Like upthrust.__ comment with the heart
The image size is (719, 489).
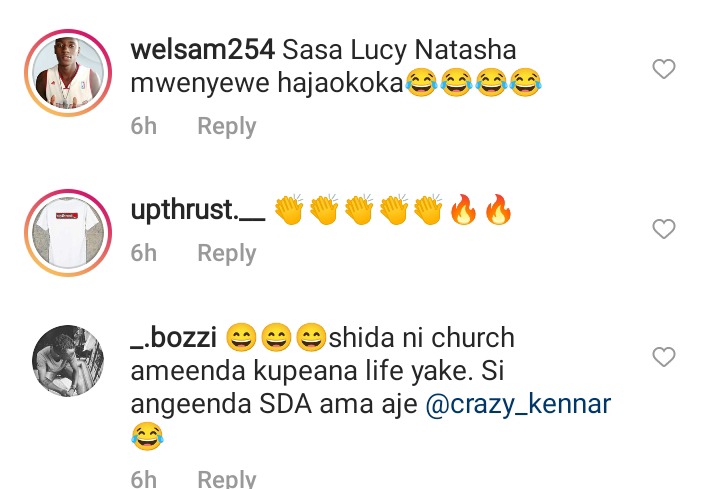click(x=664, y=228)
